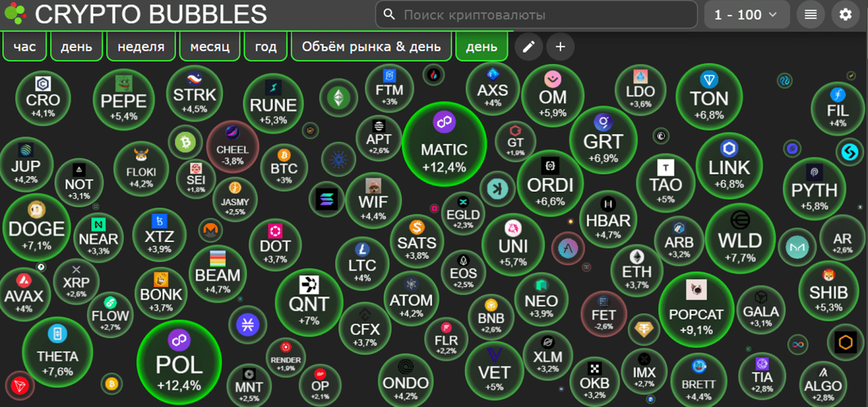The image size is (868, 407).
Task: Open the TAO +5% bubble
Action: (x=666, y=182)
